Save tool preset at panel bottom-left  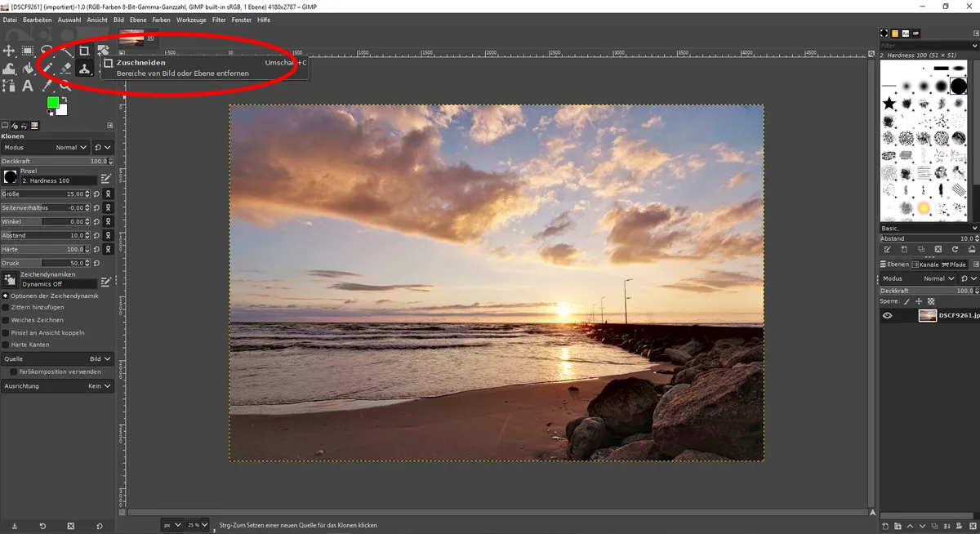(15, 527)
